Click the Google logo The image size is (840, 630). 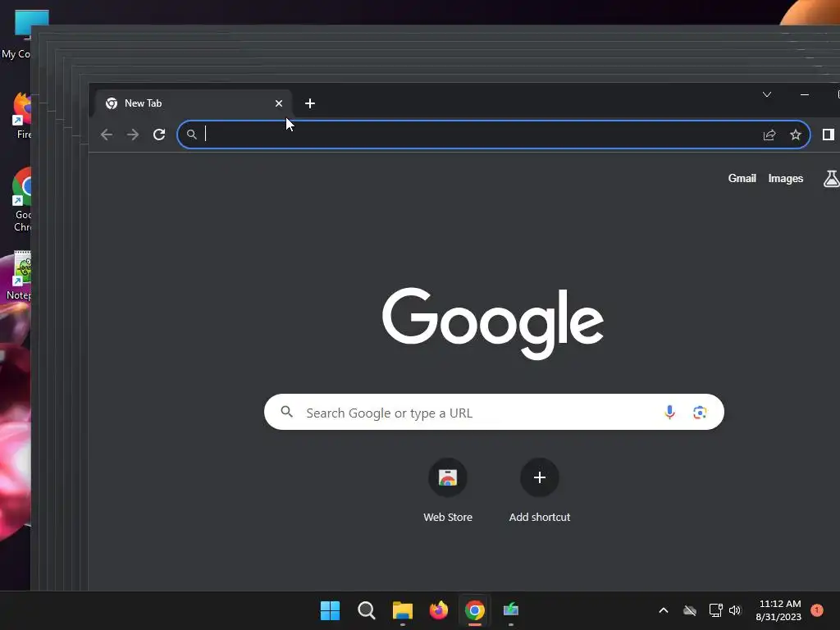[x=493, y=323]
